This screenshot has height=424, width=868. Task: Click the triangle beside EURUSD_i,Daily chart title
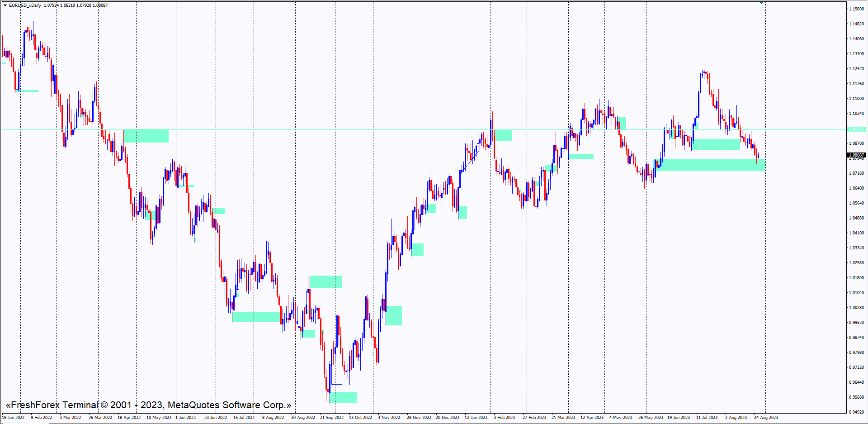click(5, 5)
